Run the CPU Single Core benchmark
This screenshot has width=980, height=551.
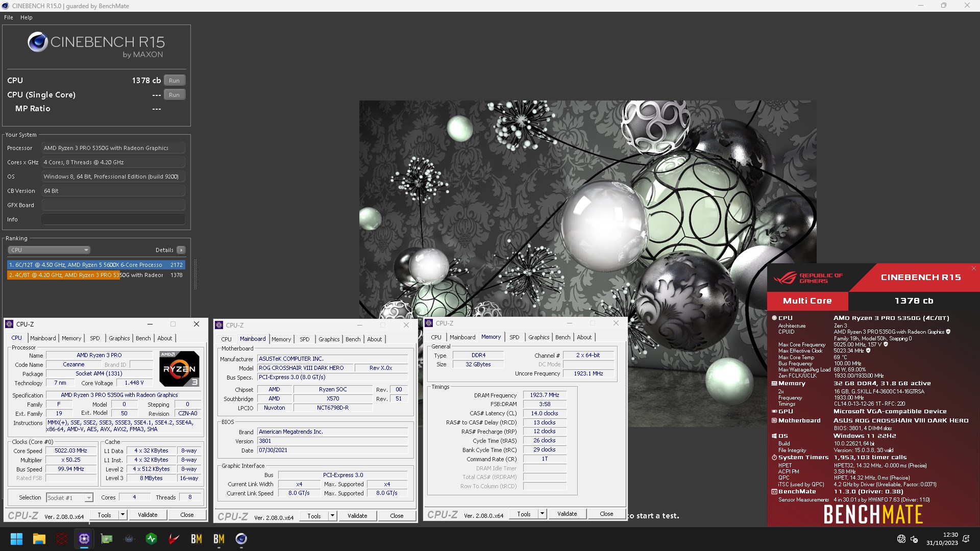(175, 95)
